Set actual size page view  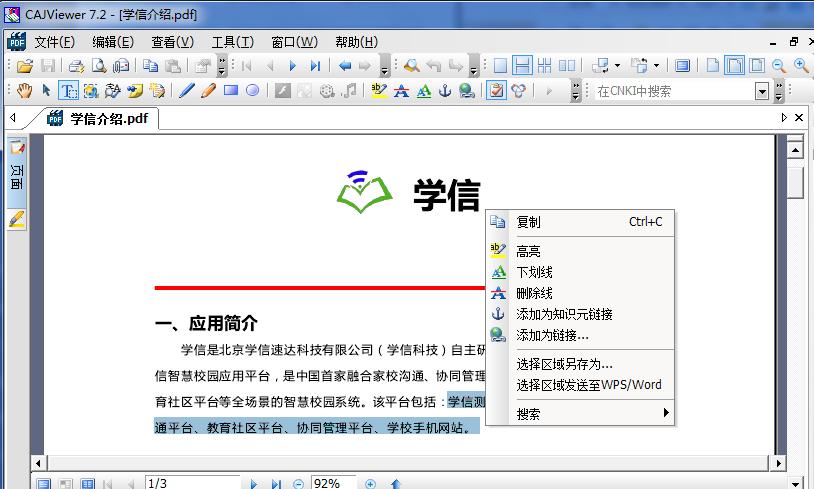tap(713, 66)
